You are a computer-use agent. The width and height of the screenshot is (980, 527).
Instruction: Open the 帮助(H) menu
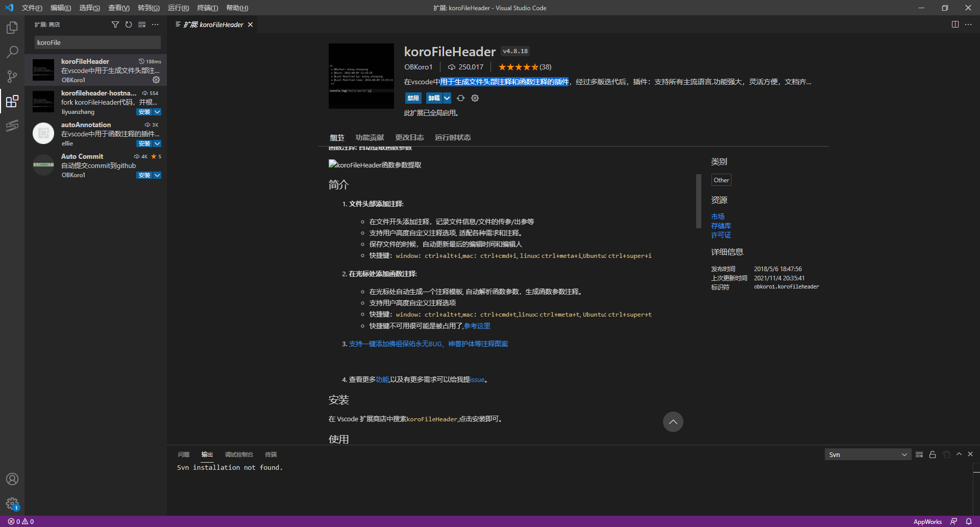237,8
